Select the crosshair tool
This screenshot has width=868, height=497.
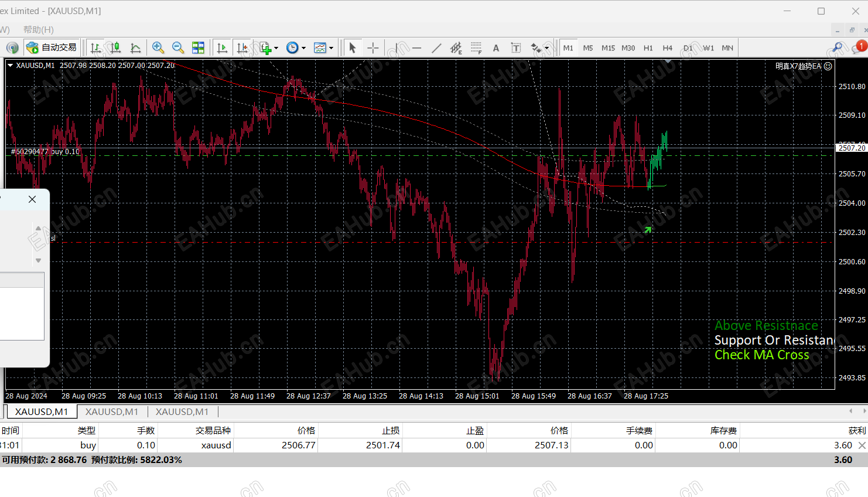pyautogui.click(x=373, y=47)
